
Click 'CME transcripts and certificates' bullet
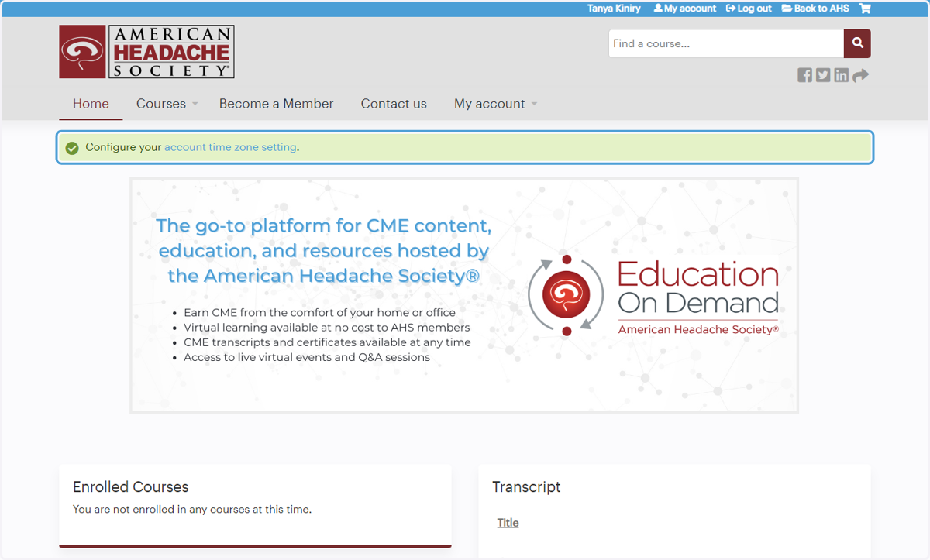tap(327, 342)
